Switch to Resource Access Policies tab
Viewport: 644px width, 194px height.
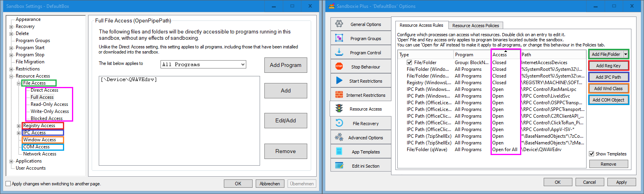coord(475,26)
